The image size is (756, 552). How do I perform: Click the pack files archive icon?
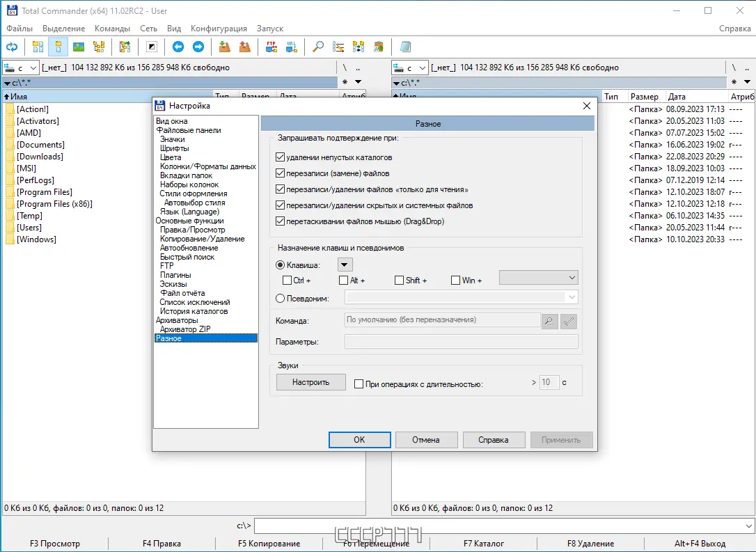point(224,47)
